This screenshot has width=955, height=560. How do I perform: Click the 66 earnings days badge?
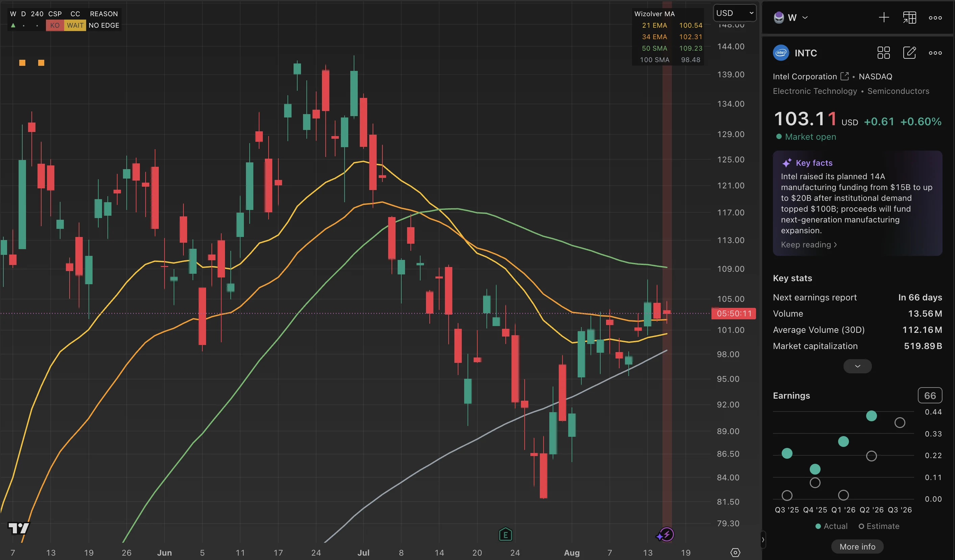(930, 395)
